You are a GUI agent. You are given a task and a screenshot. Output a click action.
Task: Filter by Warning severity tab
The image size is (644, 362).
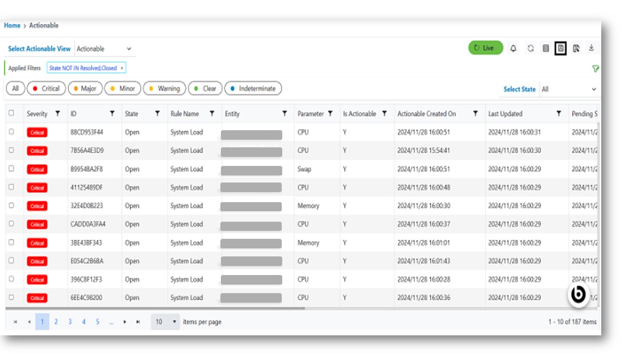(165, 88)
